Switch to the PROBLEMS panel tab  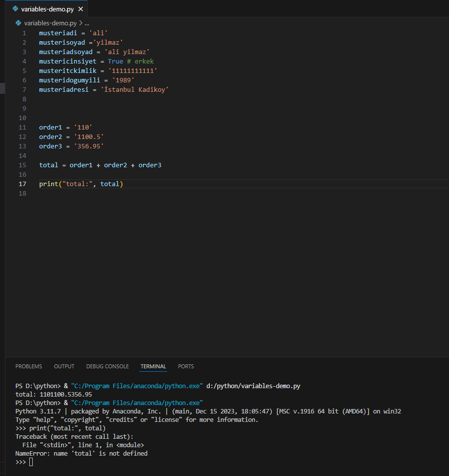(x=29, y=366)
